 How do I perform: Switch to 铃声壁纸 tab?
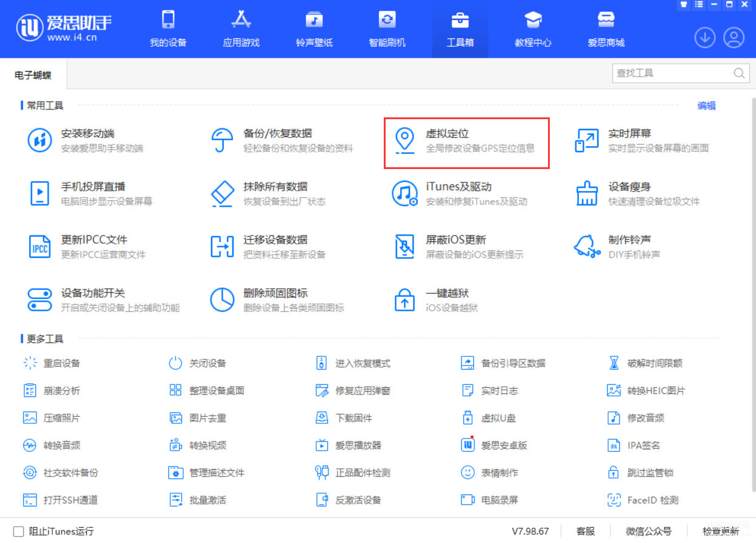coord(314,29)
